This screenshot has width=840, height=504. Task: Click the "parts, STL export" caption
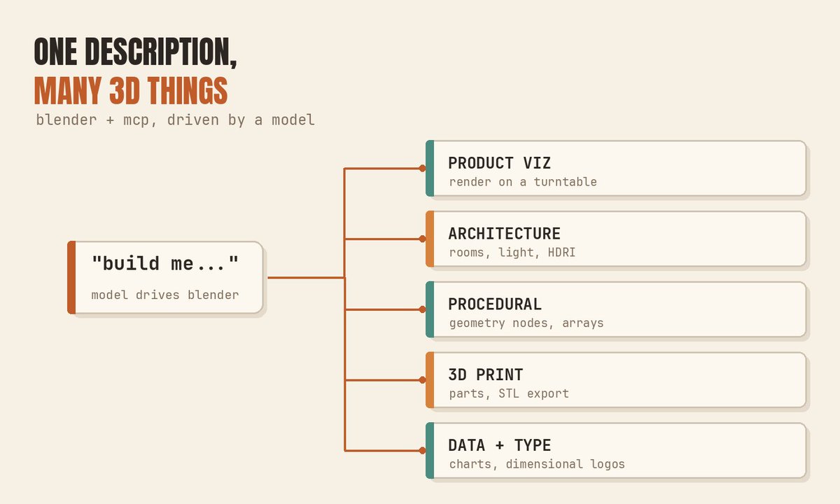(509, 393)
